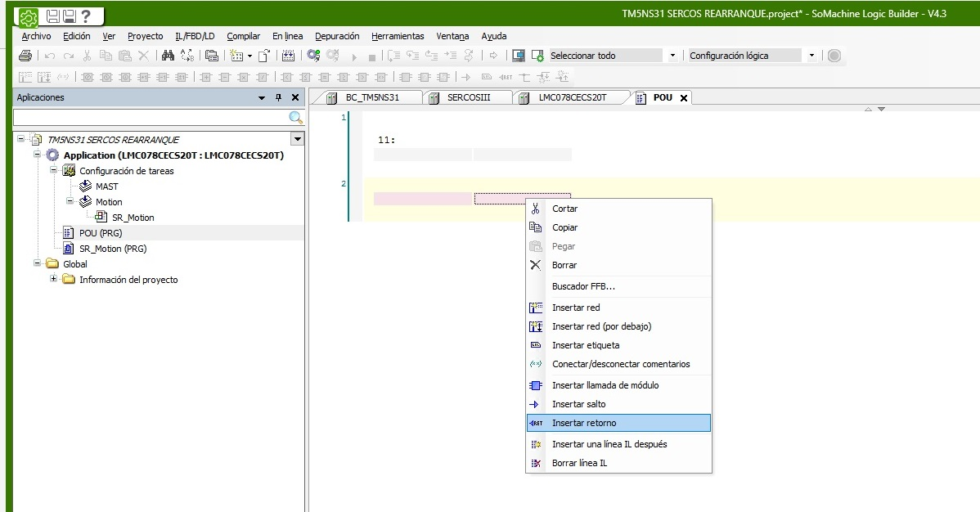The image size is (980, 512).
Task: Choose Cortar from the context menu
Action: (x=618, y=209)
